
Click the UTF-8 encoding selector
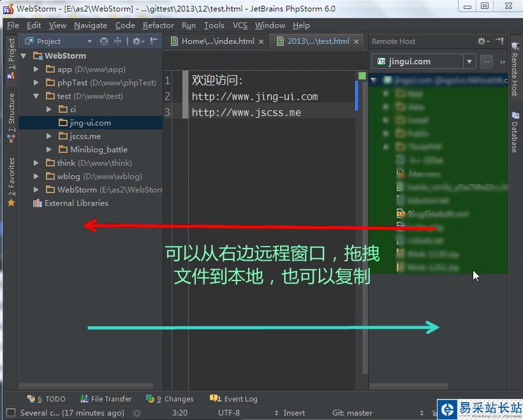pyautogui.click(x=229, y=412)
